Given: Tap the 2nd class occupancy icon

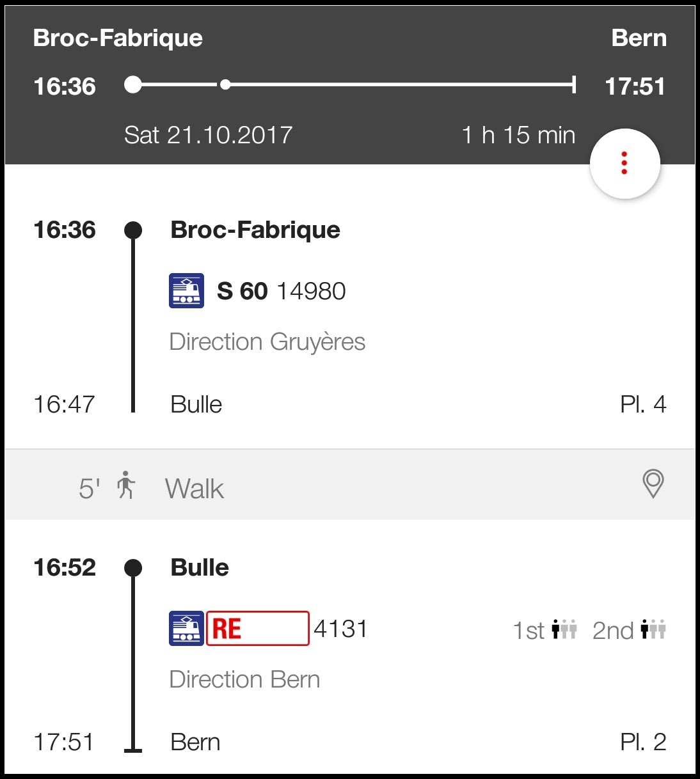Looking at the screenshot, I should [x=653, y=630].
